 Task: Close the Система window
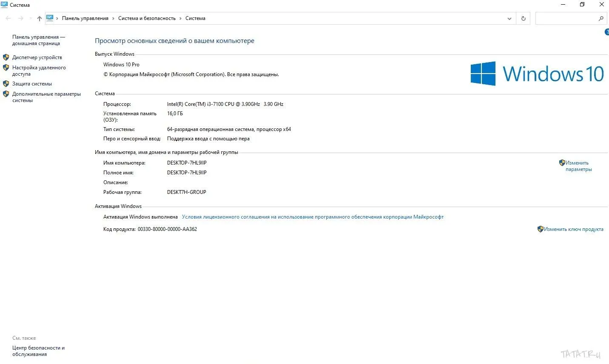(601, 5)
